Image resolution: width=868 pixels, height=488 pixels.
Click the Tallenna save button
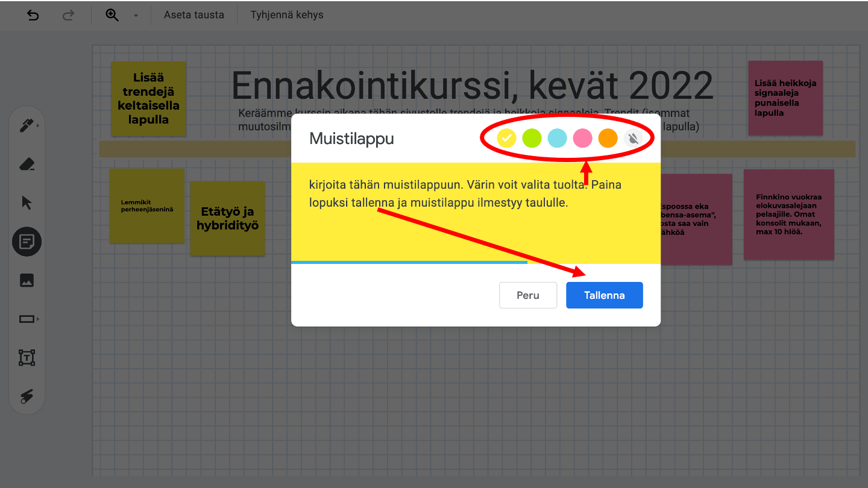click(605, 295)
